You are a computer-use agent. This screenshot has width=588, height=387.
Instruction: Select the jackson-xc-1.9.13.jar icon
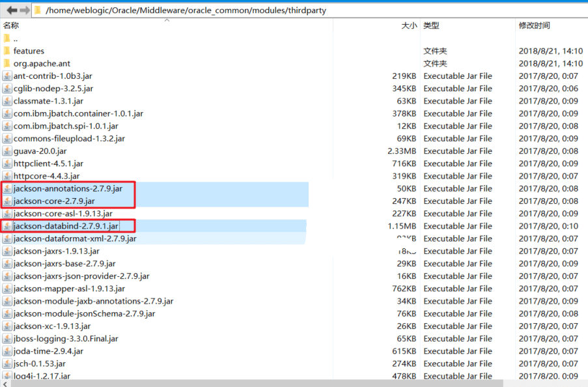(x=7, y=326)
